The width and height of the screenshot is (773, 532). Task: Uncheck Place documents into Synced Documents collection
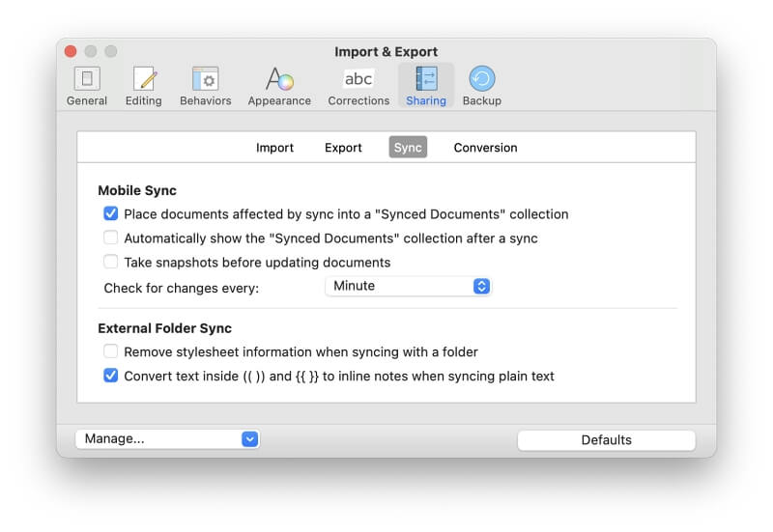[x=111, y=214]
